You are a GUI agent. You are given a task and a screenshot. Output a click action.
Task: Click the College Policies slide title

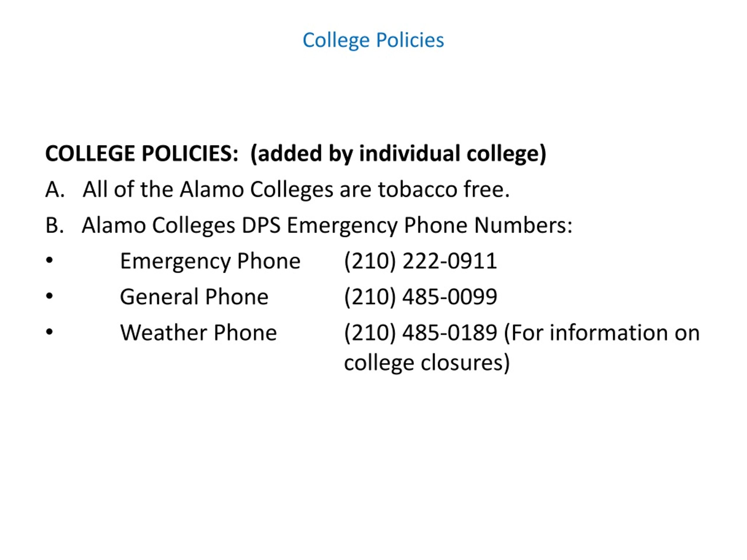click(373, 41)
